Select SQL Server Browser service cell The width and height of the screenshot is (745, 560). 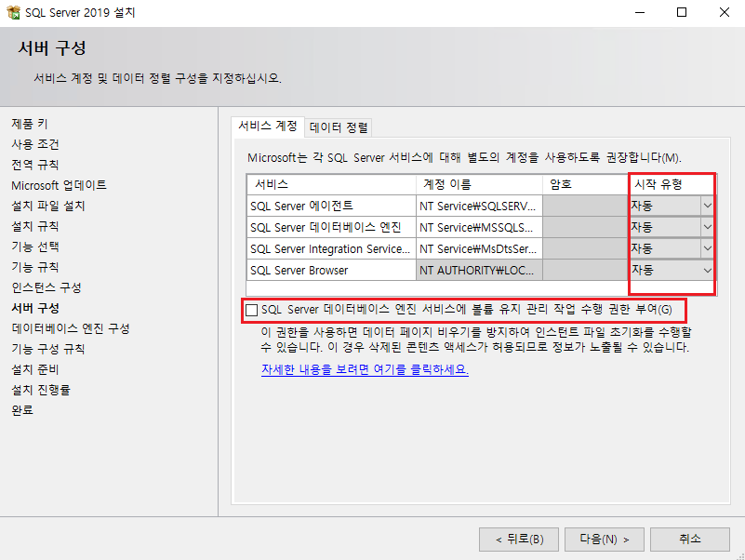(x=331, y=270)
